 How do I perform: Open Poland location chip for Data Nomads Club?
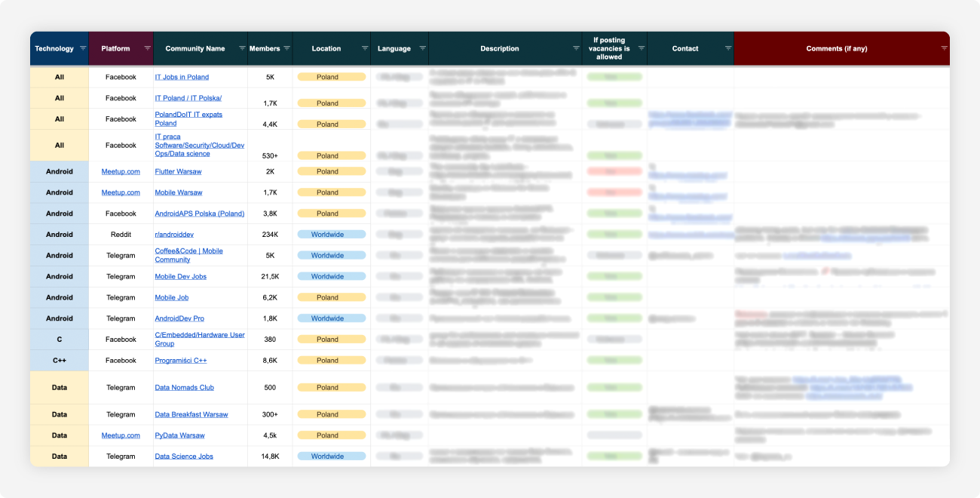click(332, 388)
